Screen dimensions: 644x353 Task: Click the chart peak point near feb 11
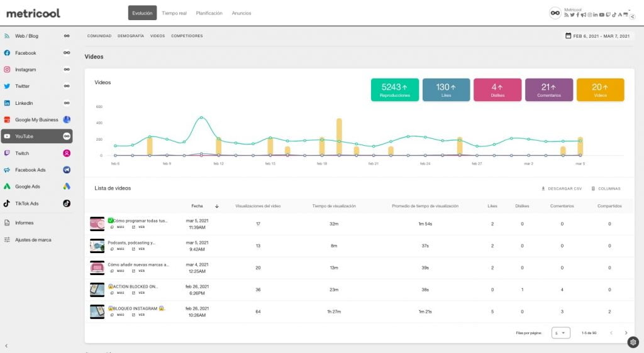point(201,117)
